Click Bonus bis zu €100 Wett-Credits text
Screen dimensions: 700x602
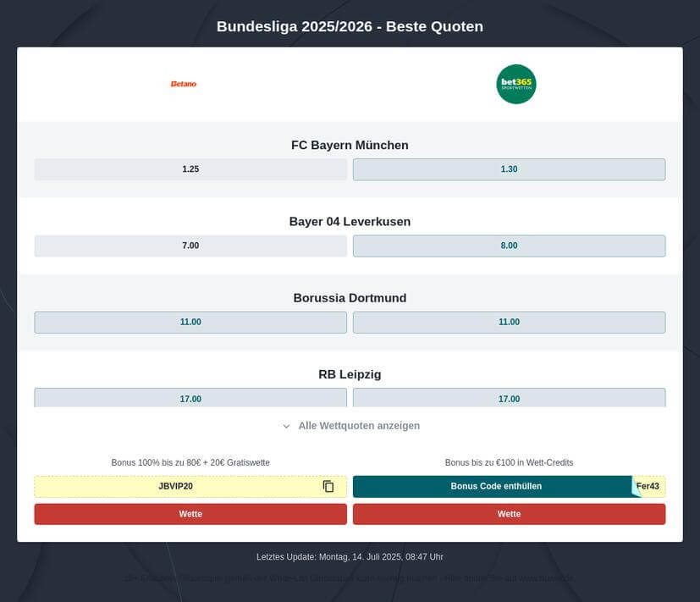tap(509, 462)
